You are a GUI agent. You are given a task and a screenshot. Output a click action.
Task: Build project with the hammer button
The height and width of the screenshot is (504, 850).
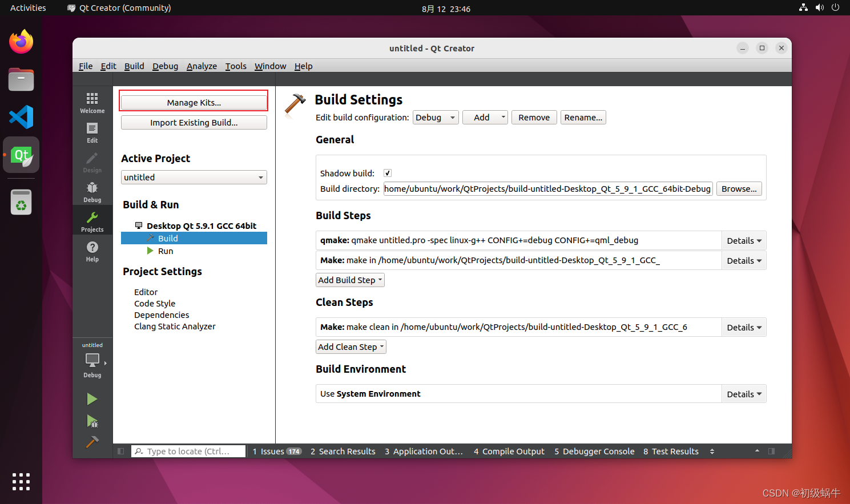pos(92,442)
